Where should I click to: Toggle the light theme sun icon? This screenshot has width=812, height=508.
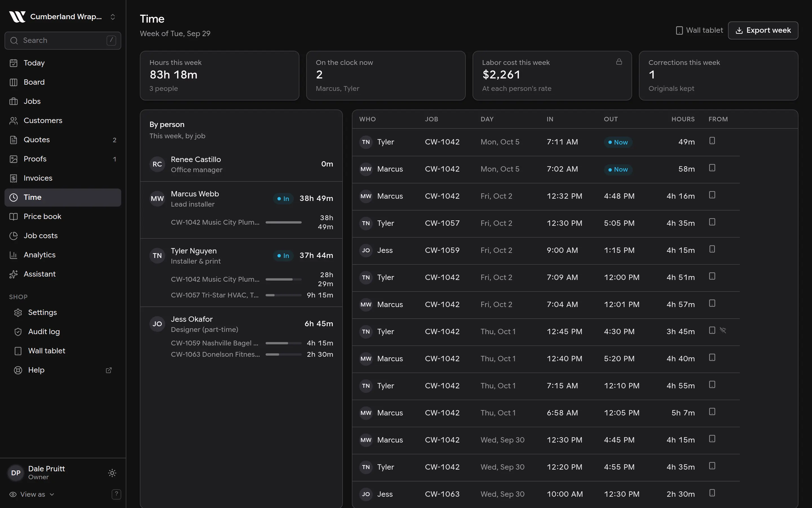coord(112,473)
